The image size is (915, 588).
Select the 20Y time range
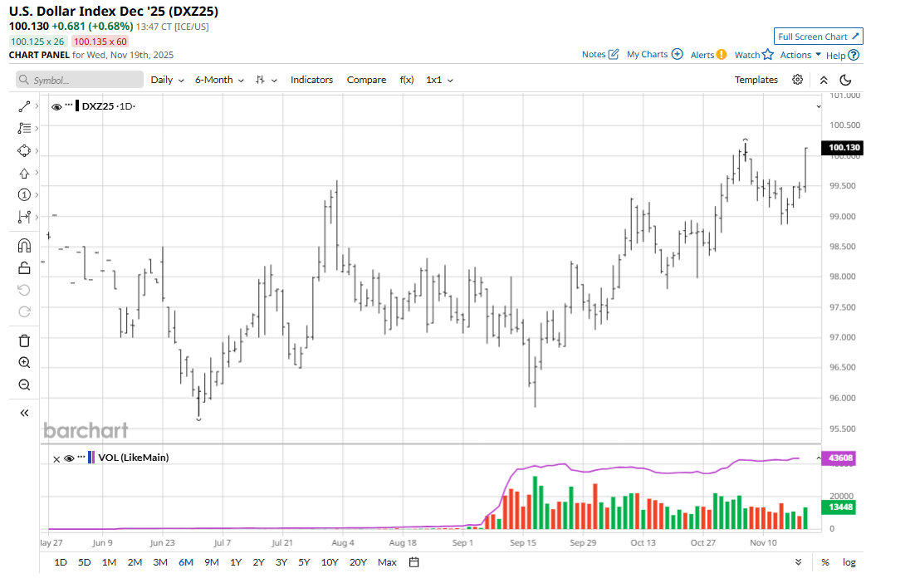358,562
